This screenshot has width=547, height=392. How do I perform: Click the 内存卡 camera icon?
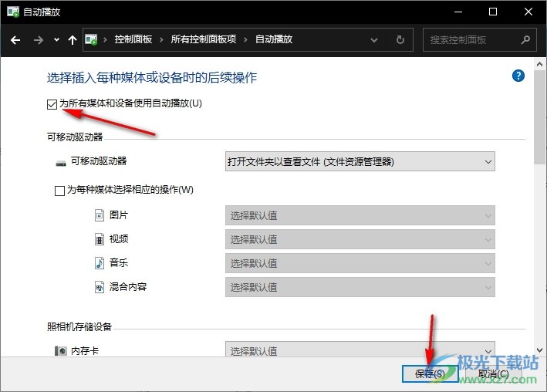point(61,350)
